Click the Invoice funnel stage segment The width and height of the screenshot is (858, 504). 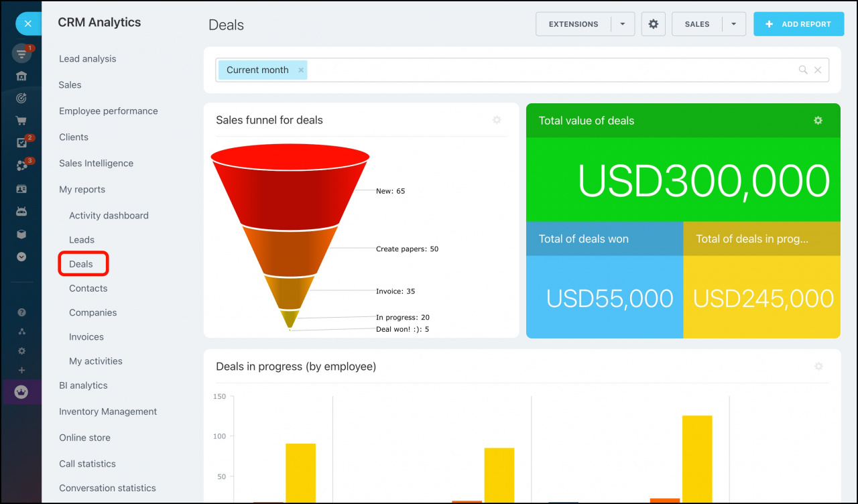coord(290,292)
